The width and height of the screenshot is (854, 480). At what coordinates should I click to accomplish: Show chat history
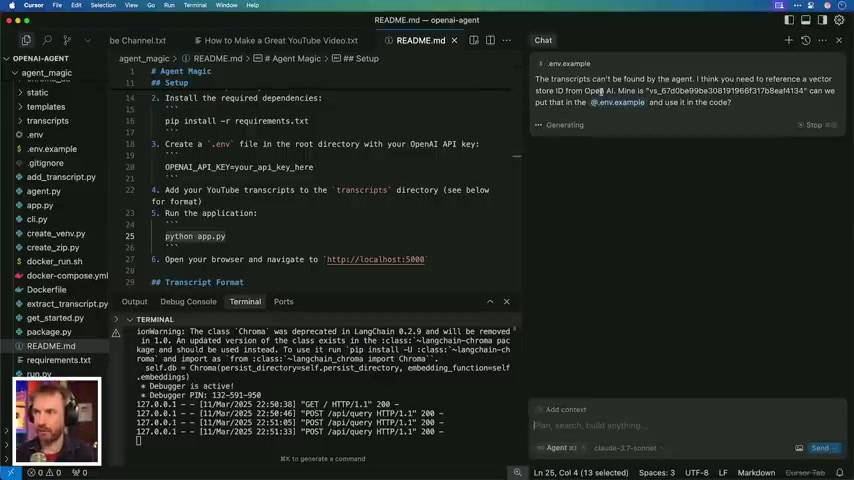click(x=806, y=40)
